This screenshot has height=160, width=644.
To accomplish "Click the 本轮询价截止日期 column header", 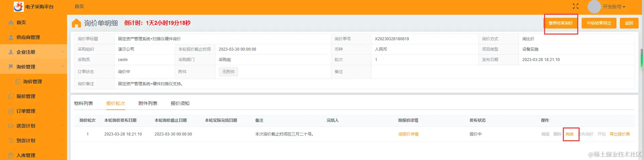I will 171,120.
